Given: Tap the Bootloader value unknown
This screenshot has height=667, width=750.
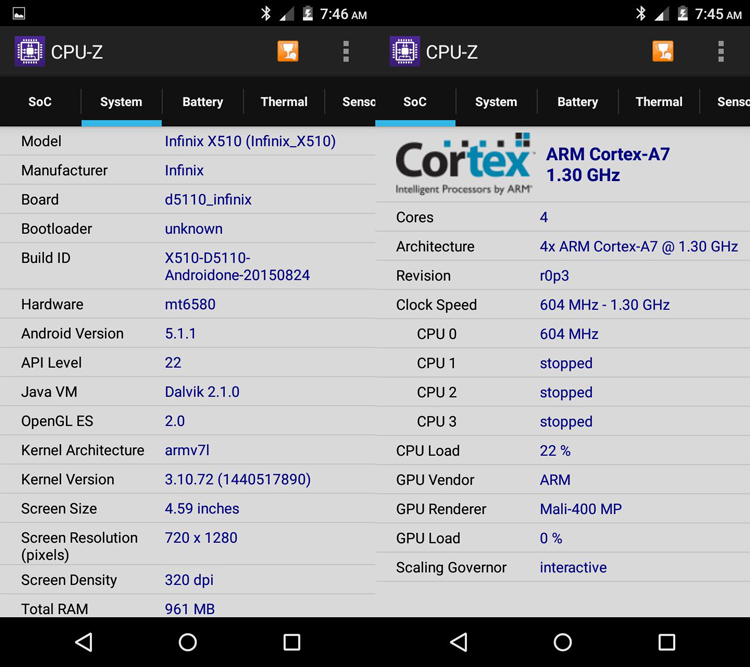Looking at the screenshot, I should 194,229.
